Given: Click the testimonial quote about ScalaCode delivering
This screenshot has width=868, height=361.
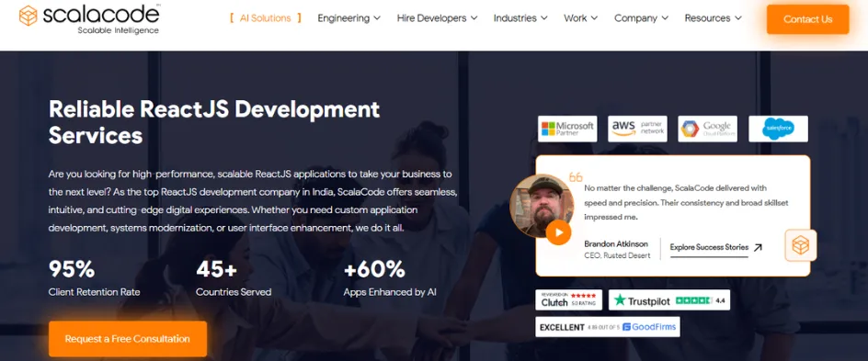Looking at the screenshot, I should (x=687, y=202).
